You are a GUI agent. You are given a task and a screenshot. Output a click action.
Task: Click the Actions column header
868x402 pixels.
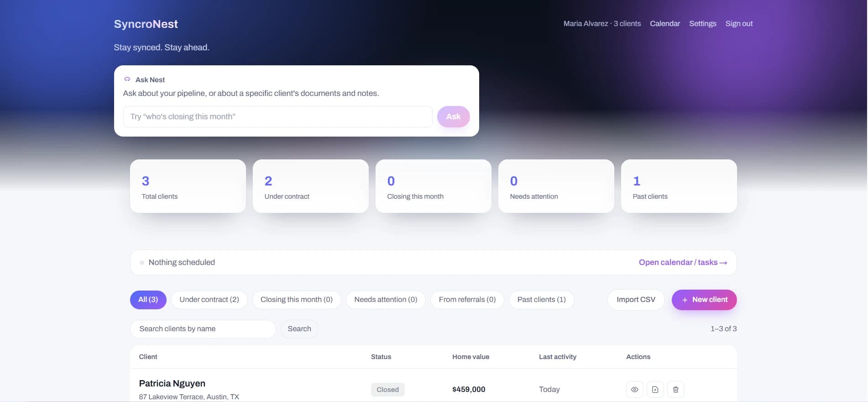tap(638, 357)
